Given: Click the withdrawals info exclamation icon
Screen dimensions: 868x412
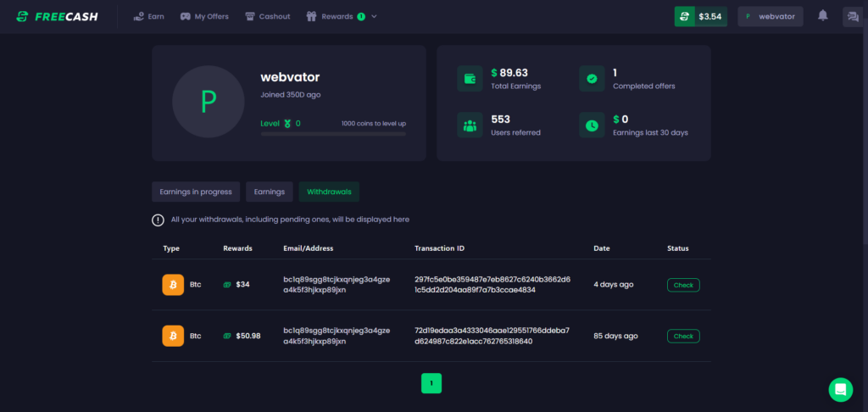Looking at the screenshot, I should tap(158, 220).
